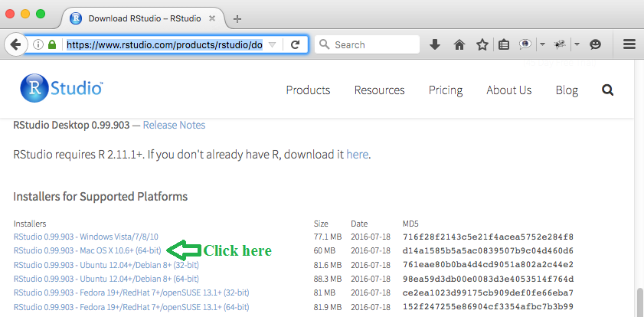Open the hamburger menu icon

pyautogui.click(x=629, y=44)
